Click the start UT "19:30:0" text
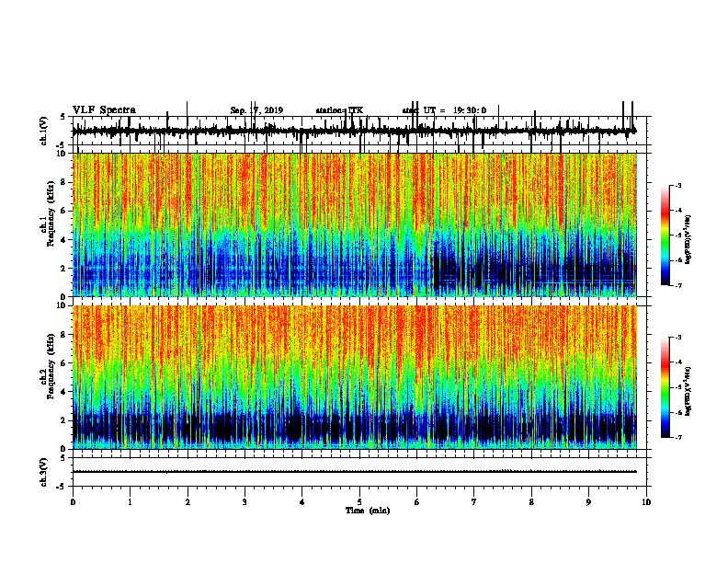Screen dimensions: 728x563 click(x=470, y=110)
